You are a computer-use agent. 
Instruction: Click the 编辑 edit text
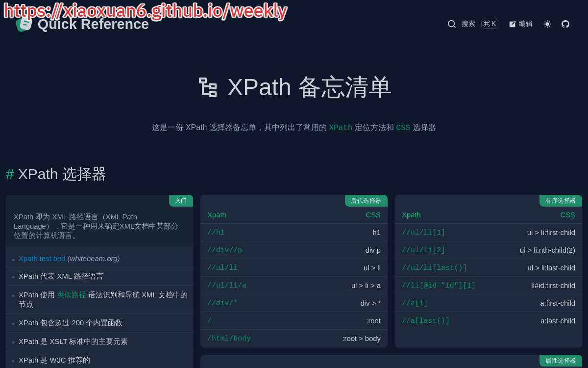point(526,24)
